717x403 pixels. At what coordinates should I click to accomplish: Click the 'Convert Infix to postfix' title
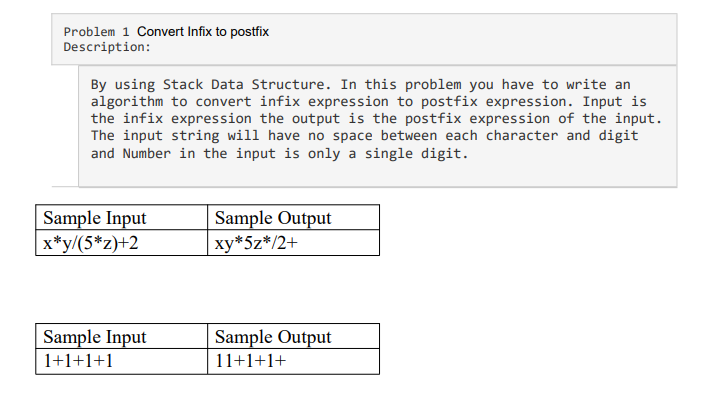tap(203, 32)
